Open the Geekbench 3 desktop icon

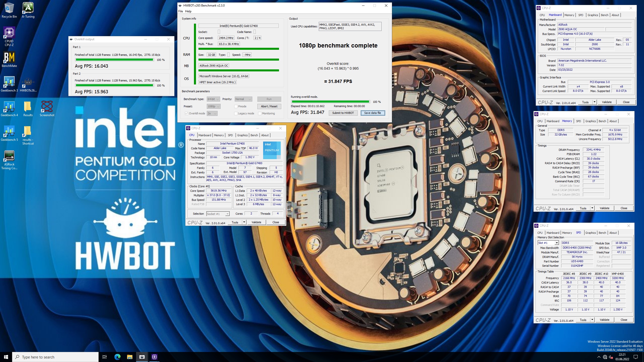coord(9,84)
